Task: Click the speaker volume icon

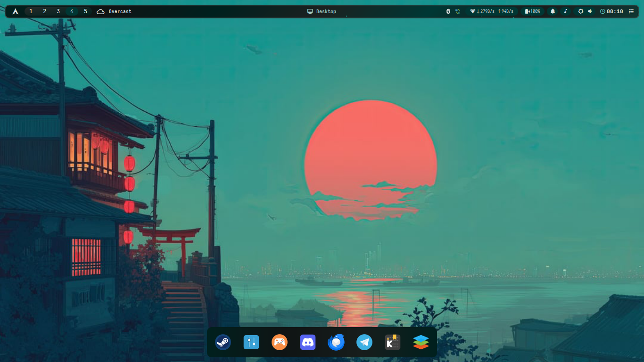Action: tap(590, 11)
